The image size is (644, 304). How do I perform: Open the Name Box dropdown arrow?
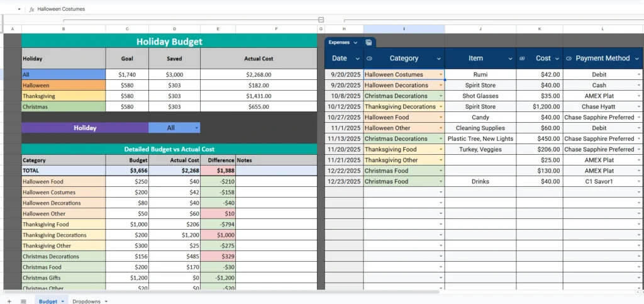[x=19, y=9]
